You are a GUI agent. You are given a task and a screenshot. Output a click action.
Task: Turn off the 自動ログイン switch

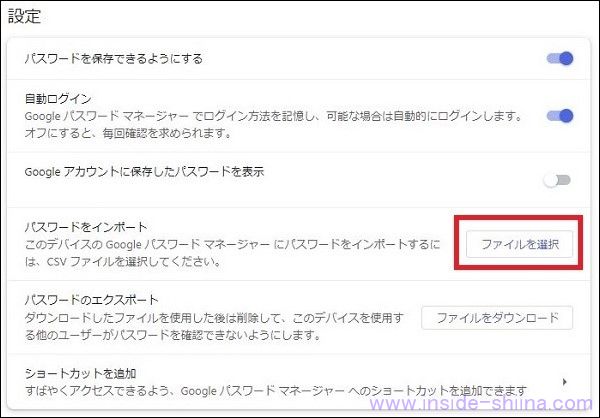pos(560,116)
